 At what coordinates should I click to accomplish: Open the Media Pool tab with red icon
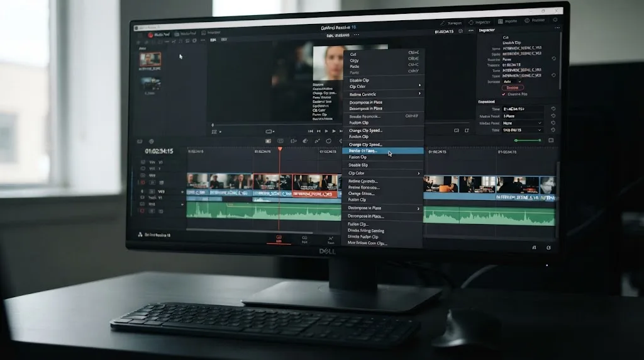click(159, 35)
